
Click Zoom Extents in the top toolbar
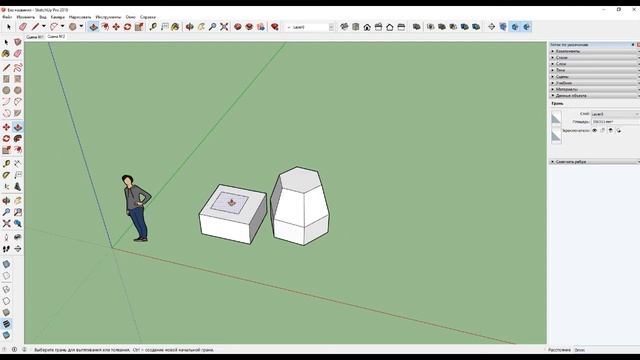click(x=224, y=27)
